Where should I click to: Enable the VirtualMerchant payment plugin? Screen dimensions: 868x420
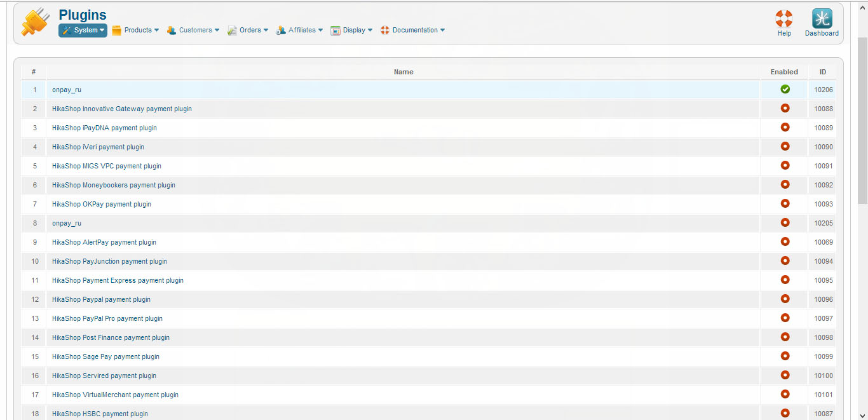785,394
